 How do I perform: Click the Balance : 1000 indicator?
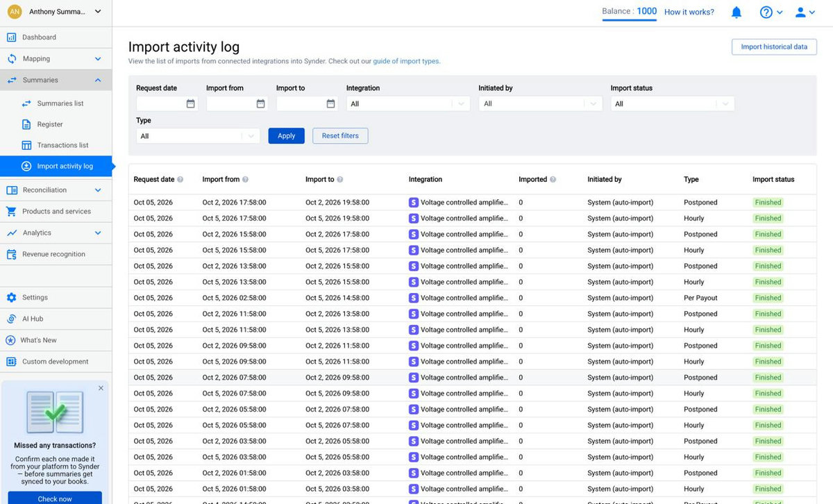tap(630, 12)
